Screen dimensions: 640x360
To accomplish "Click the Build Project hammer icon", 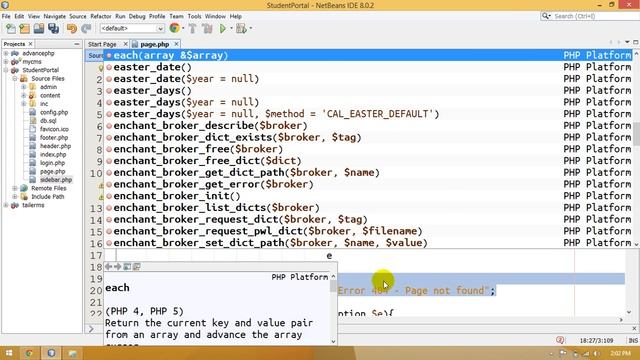I will click(x=192, y=29).
